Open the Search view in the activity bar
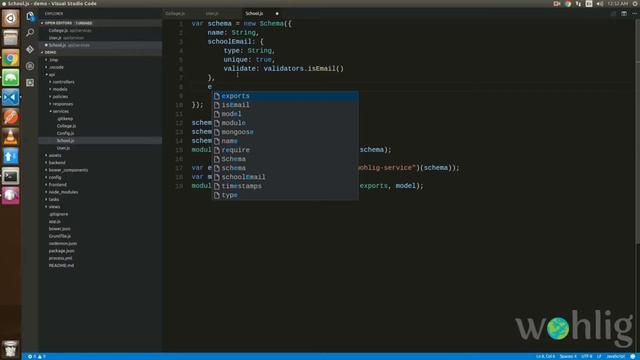 point(30,33)
